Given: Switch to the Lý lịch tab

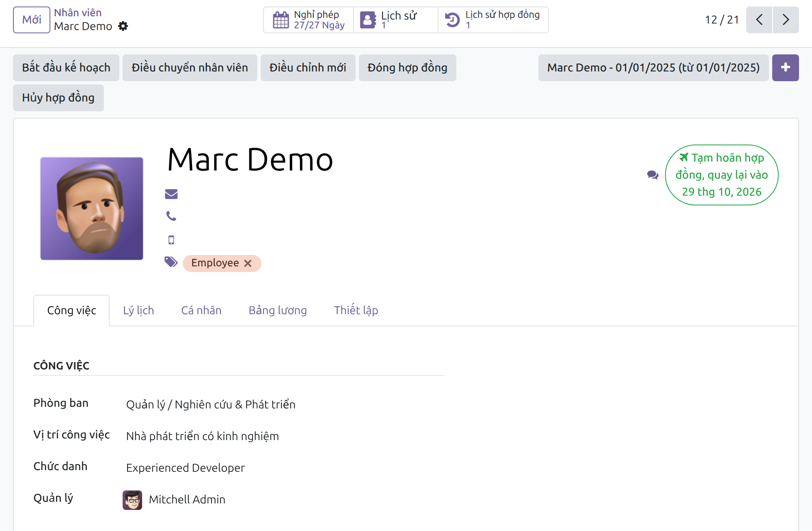Looking at the screenshot, I should point(138,311).
